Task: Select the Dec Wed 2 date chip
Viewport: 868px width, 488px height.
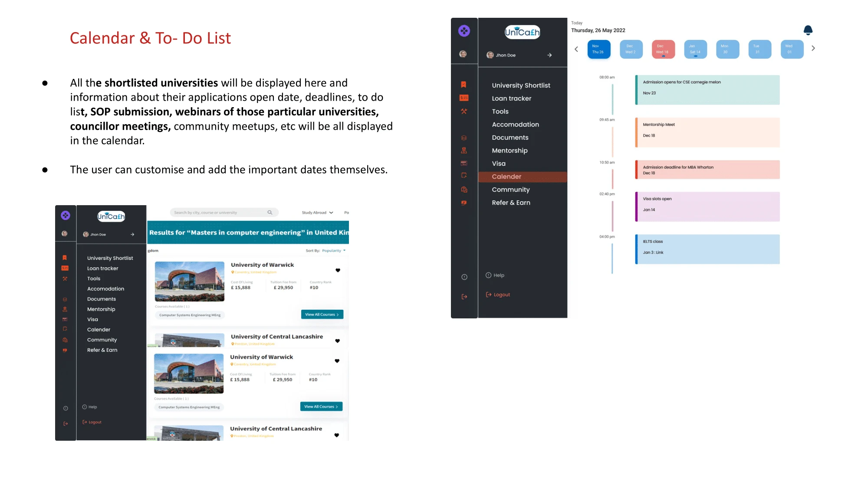Action: point(631,49)
